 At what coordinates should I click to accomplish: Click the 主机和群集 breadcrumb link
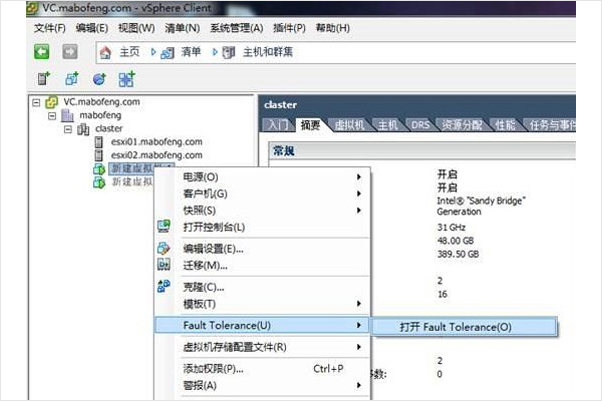pos(268,52)
